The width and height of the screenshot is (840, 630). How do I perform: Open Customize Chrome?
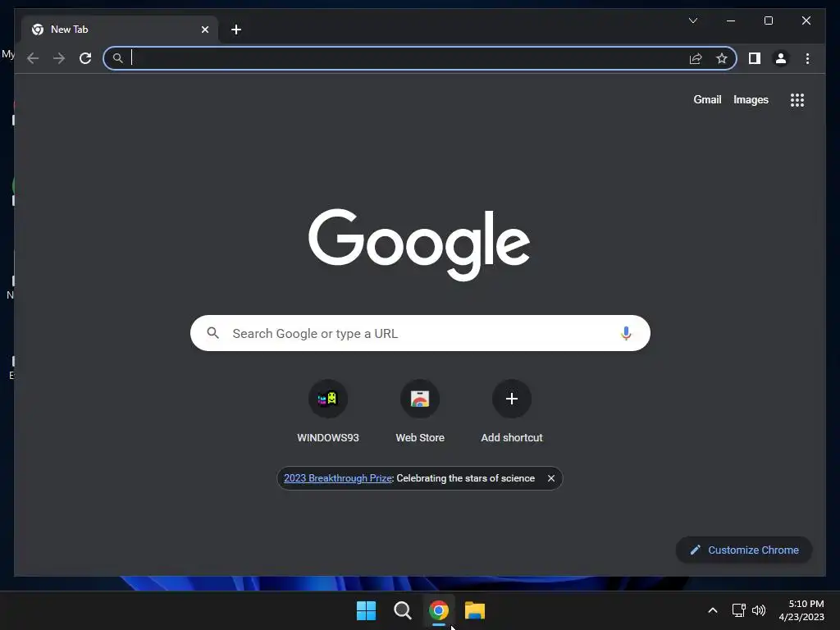click(744, 550)
